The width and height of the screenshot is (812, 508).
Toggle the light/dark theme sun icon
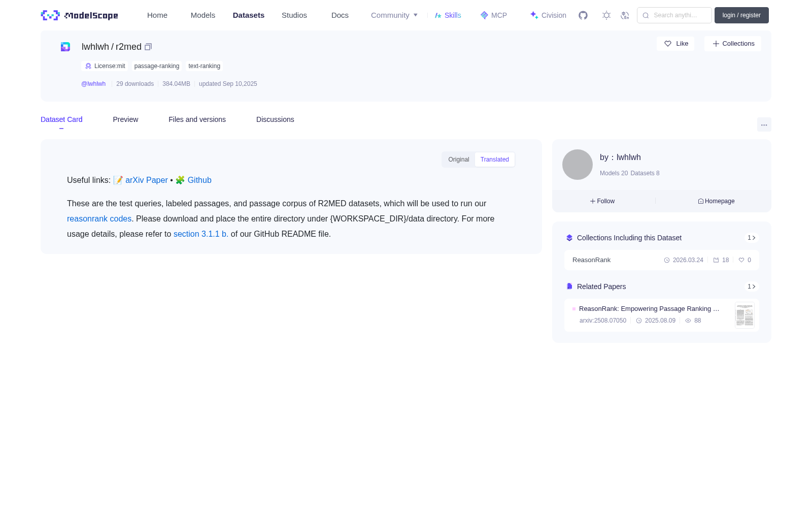click(x=606, y=15)
